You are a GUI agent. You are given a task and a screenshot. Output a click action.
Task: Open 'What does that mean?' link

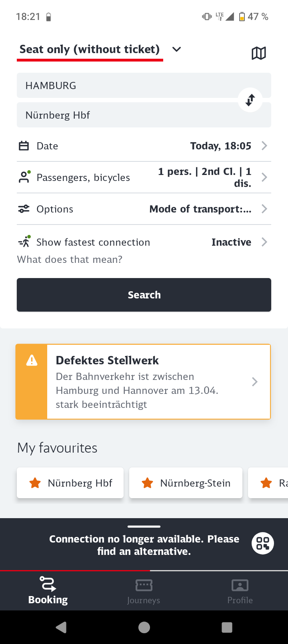click(70, 260)
